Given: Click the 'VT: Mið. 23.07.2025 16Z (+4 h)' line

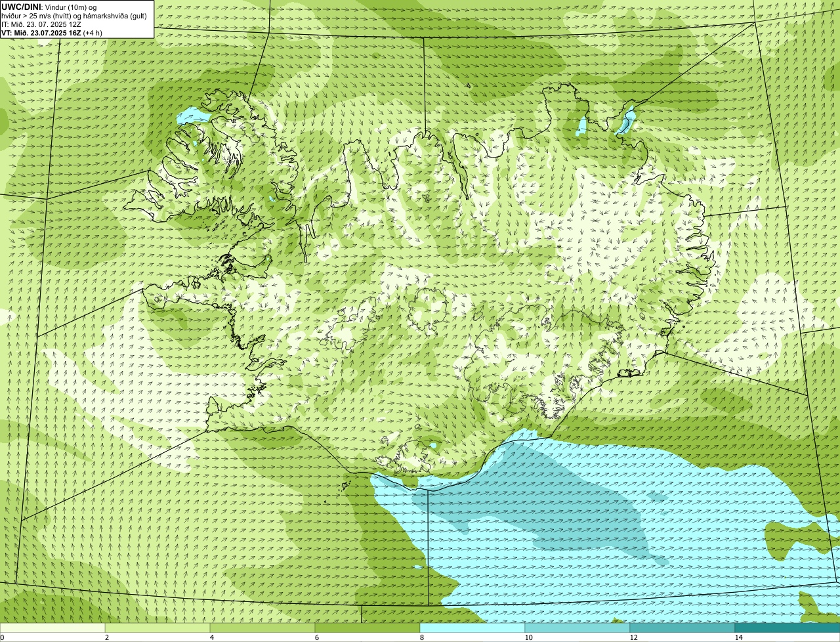Looking at the screenshot, I should 52,33.
